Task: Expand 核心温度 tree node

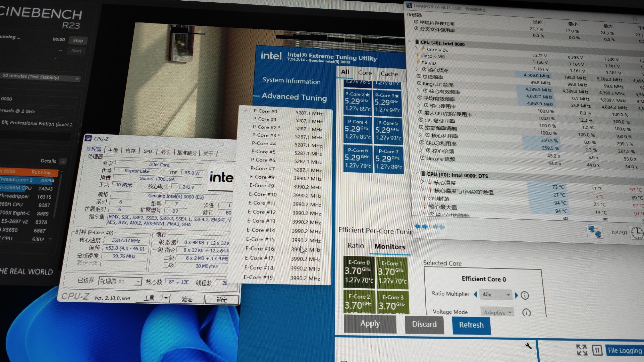Action: 422,182
